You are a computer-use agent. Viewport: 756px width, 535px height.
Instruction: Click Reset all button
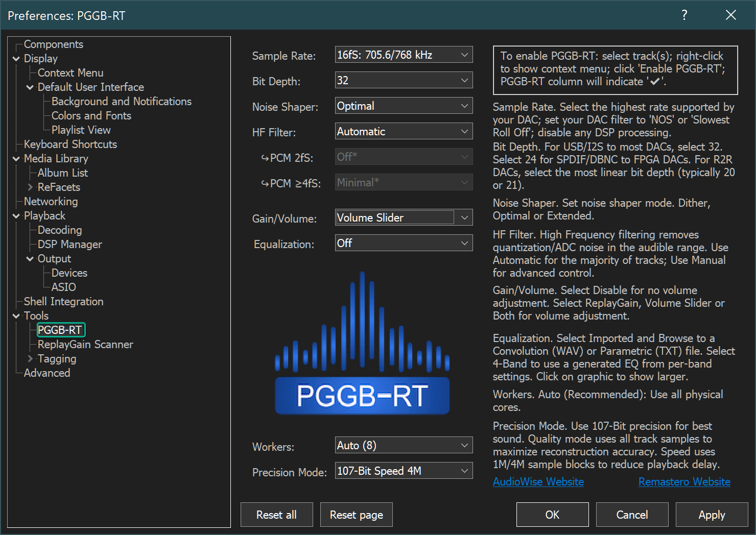click(276, 515)
